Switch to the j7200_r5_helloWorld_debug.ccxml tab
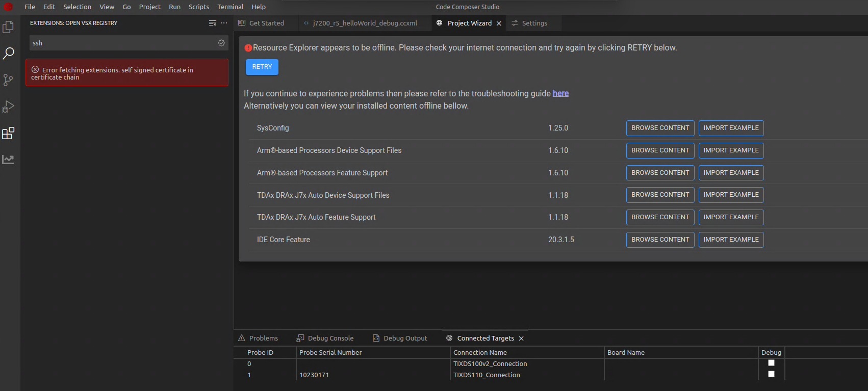 coord(365,23)
